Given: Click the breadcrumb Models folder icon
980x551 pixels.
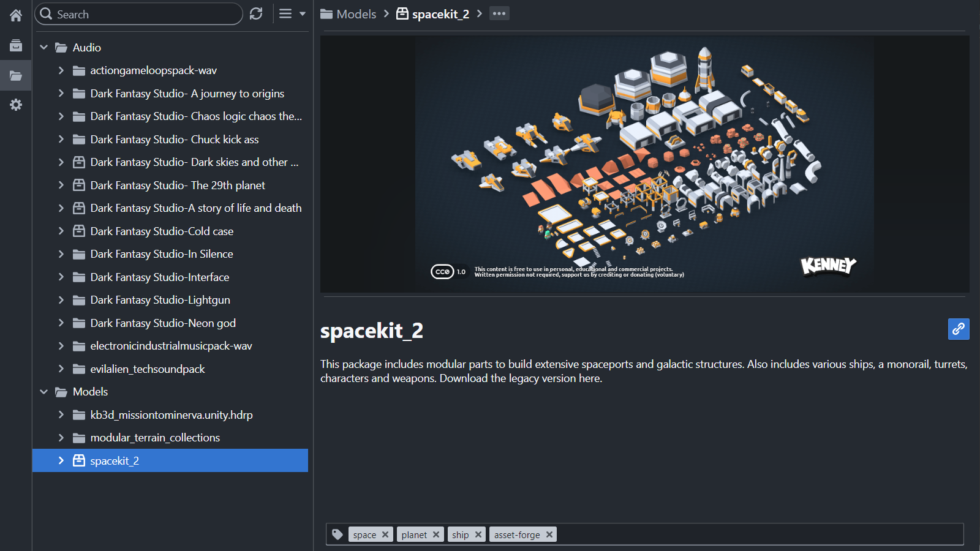Looking at the screenshot, I should point(327,13).
